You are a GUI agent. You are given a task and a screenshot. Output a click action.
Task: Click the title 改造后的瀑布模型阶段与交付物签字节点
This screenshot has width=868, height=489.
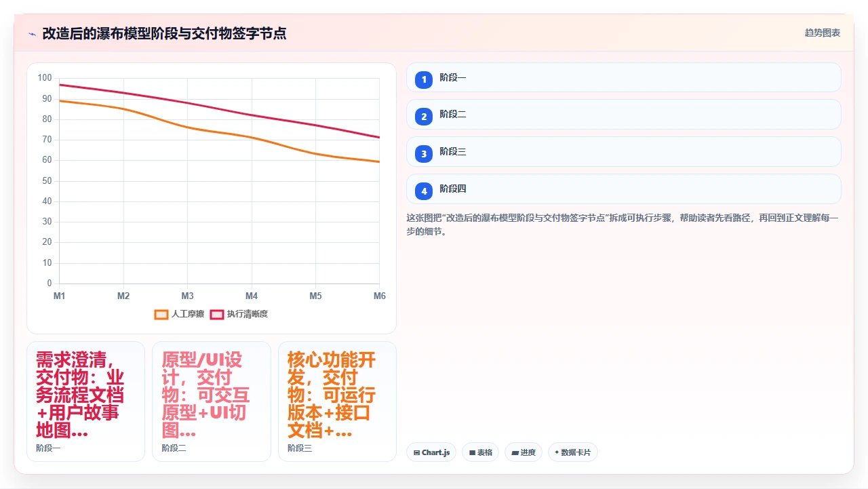click(x=164, y=33)
